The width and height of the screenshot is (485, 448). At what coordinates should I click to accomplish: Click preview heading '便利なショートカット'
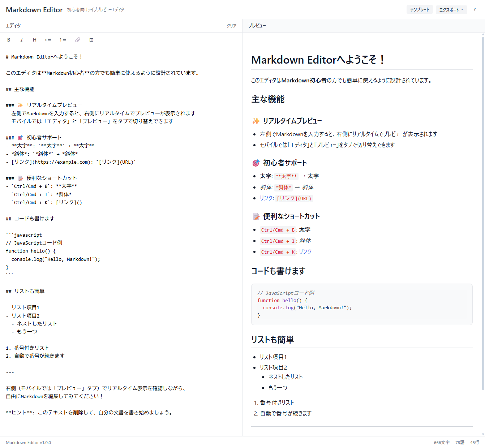[286, 216]
